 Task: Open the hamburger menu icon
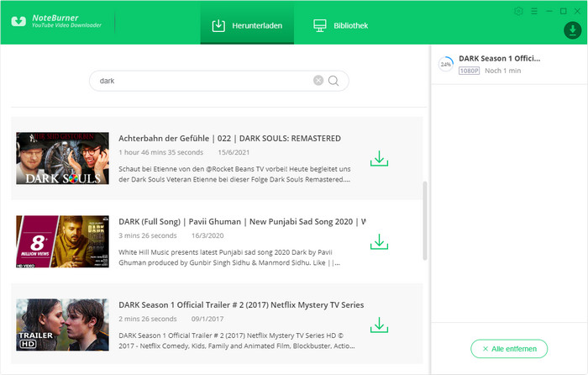(534, 11)
